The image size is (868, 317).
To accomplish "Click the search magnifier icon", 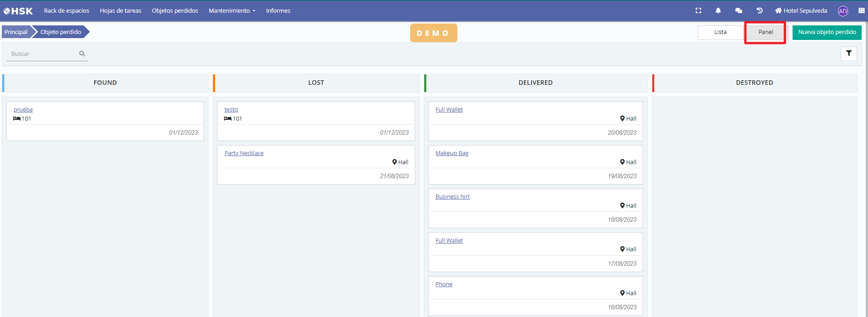I will pos(82,54).
